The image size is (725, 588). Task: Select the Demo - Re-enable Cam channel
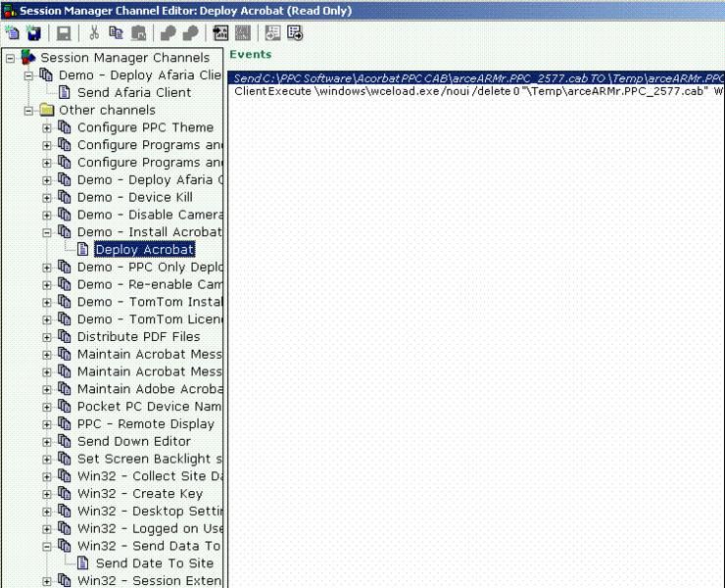tap(149, 284)
